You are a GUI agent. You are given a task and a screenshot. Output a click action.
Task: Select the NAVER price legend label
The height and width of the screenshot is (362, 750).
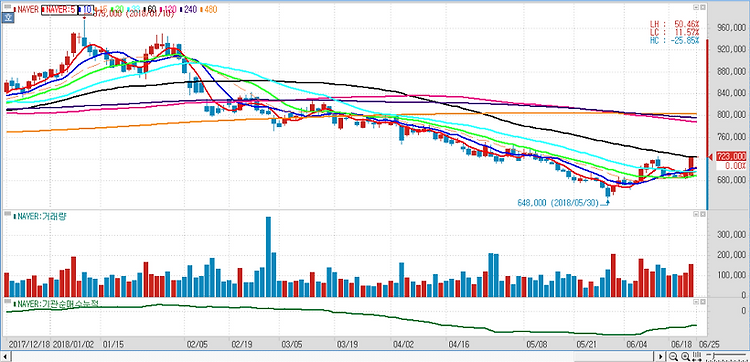(x=27, y=10)
